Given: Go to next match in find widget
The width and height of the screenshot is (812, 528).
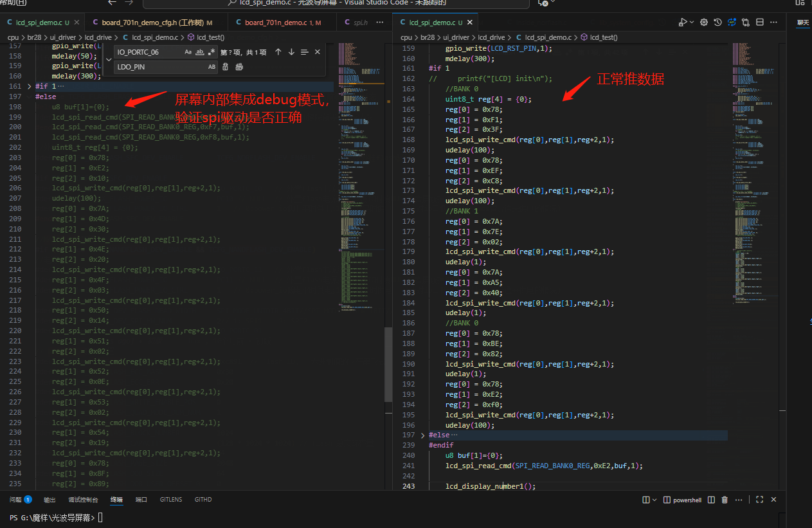Looking at the screenshot, I should pos(291,51).
